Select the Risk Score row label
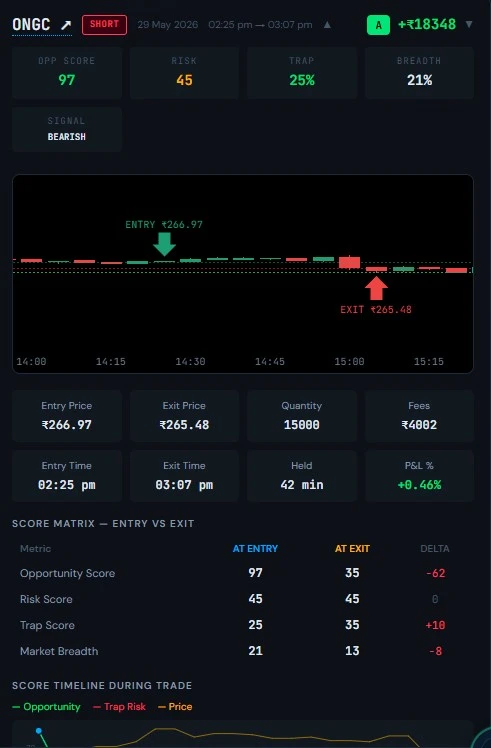491x748 pixels. click(x=46, y=599)
